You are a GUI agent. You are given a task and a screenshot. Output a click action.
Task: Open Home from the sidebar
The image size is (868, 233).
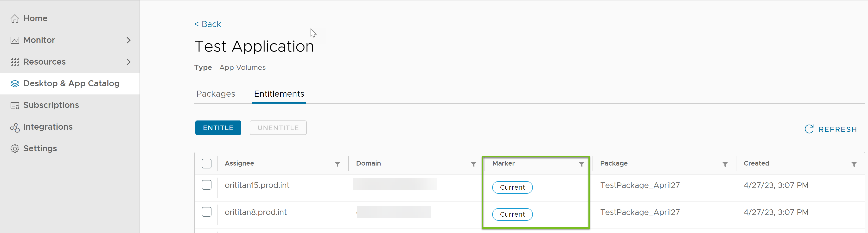pos(70,18)
